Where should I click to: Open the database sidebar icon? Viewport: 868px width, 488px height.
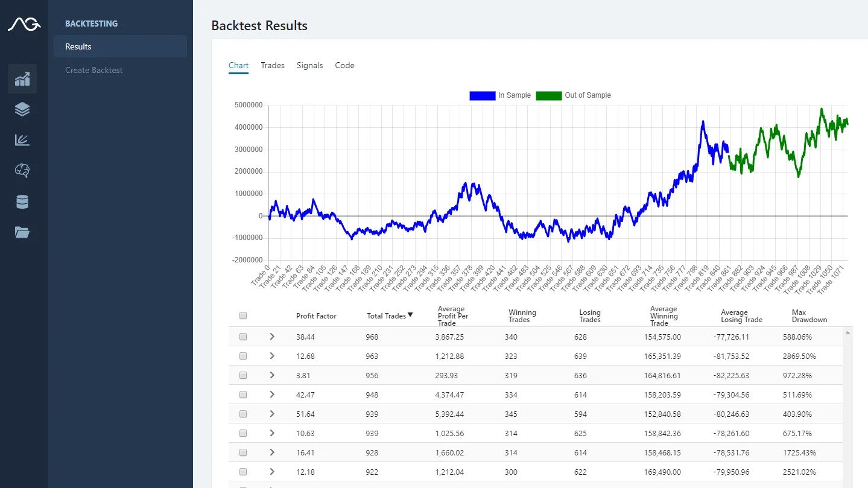tap(22, 201)
